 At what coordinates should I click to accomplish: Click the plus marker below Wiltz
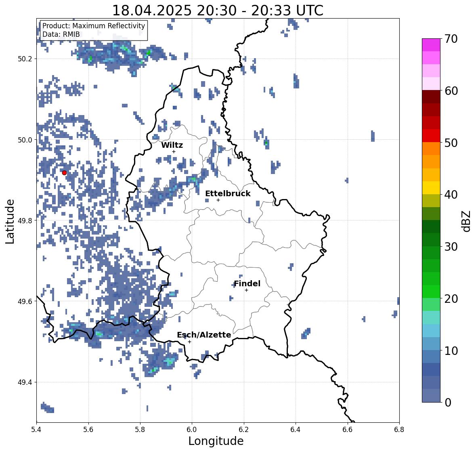174,151
